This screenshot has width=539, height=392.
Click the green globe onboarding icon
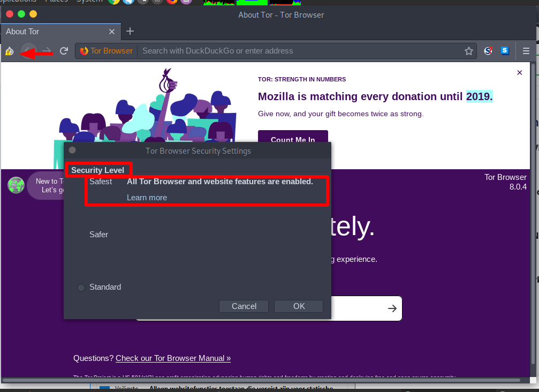click(16, 185)
